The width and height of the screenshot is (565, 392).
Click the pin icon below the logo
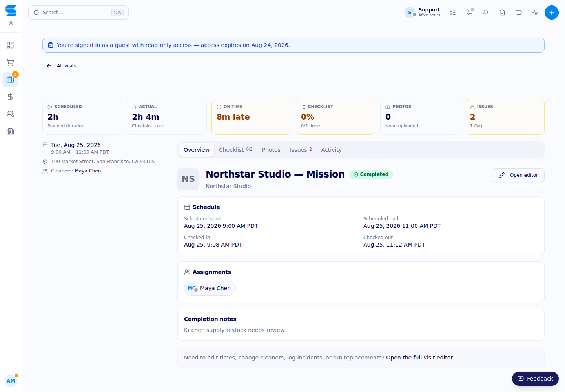pos(11,24)
